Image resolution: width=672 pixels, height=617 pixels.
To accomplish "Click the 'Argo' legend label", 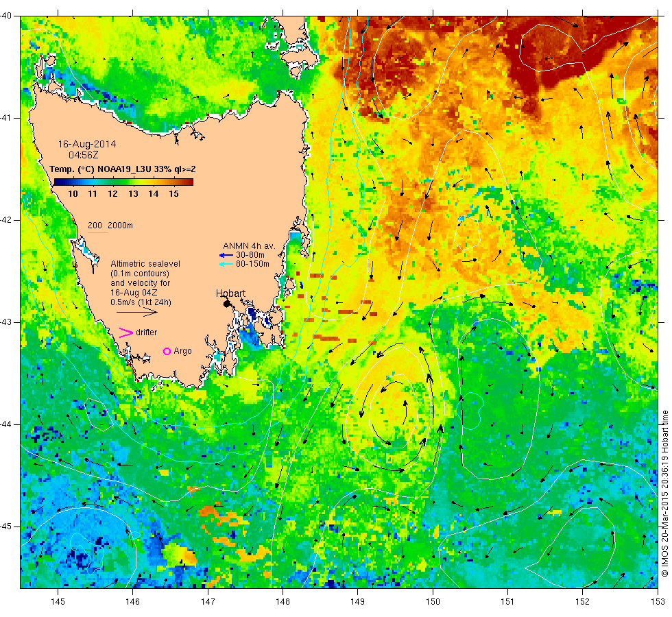I will click(x=182, y=351).
